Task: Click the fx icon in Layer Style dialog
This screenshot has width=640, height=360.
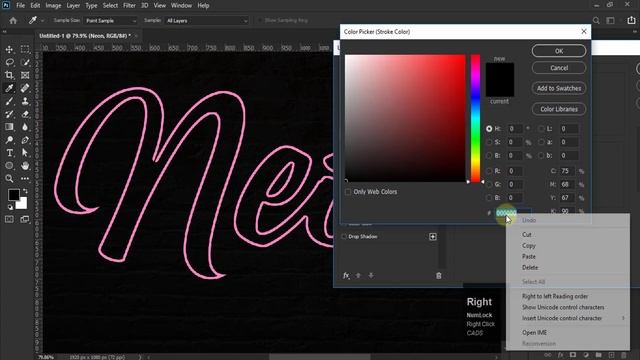Action: tap(346, 276)
